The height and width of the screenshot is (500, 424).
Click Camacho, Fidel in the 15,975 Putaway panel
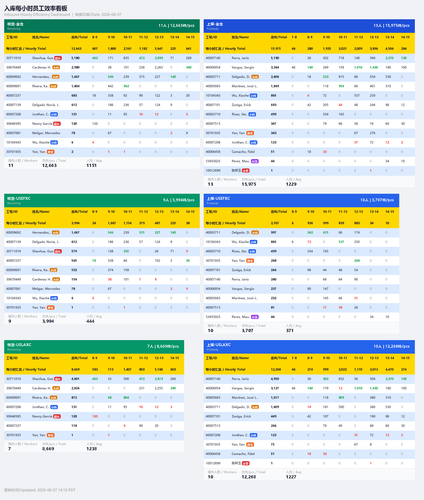(x=243, y=152)
